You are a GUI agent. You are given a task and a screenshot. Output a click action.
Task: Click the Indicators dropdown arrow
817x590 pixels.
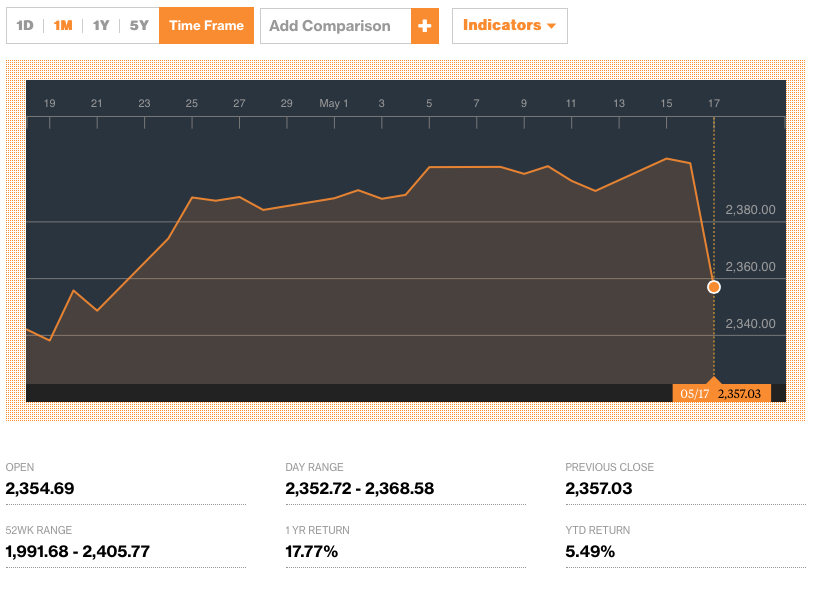click(551, 26)
